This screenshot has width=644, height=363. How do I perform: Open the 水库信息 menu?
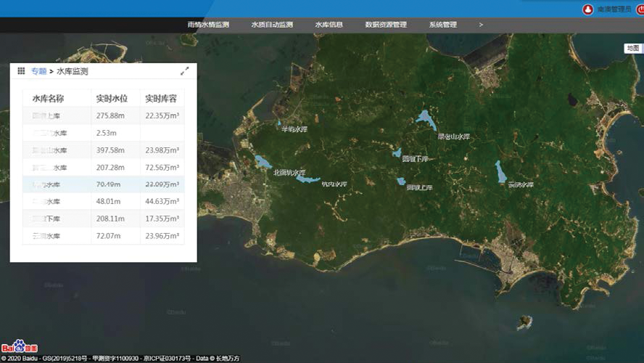click(x=329, y=25)
